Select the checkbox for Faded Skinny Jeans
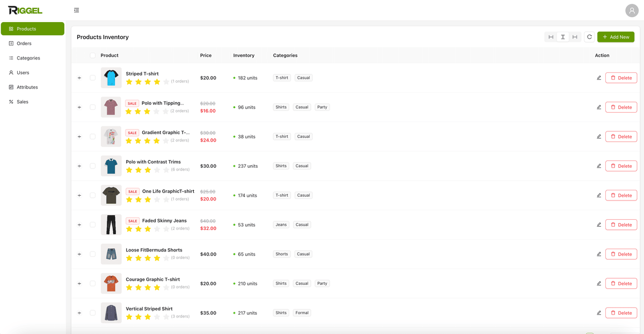 pyautogui.click(x=92, y=225)
